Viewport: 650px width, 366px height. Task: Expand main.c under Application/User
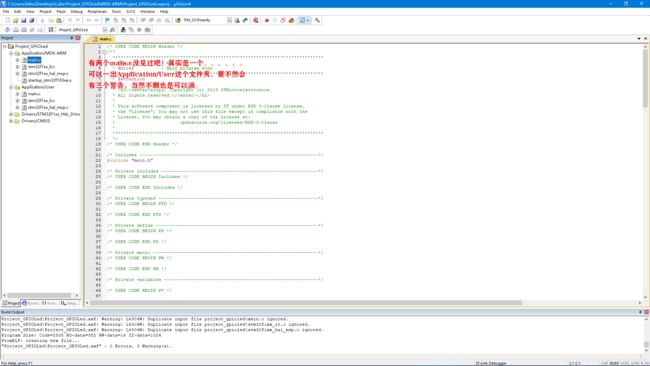(17, 94)
